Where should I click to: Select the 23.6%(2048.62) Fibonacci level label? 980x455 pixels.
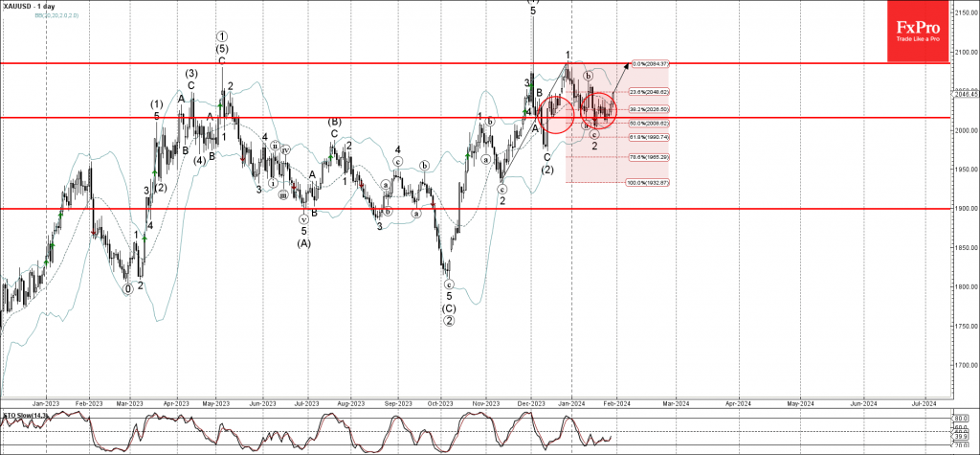click(x=651, y=92)
